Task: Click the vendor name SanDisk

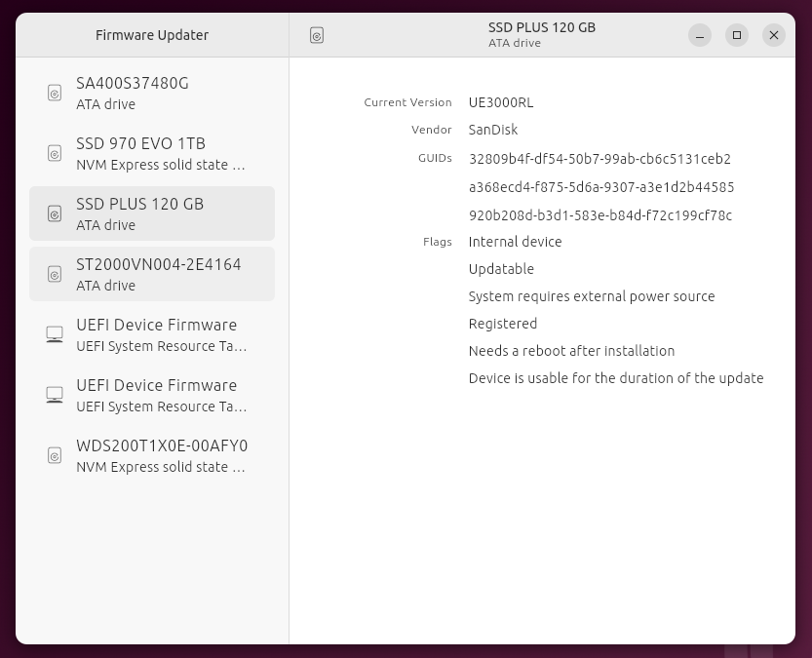Action: (493, 130)
